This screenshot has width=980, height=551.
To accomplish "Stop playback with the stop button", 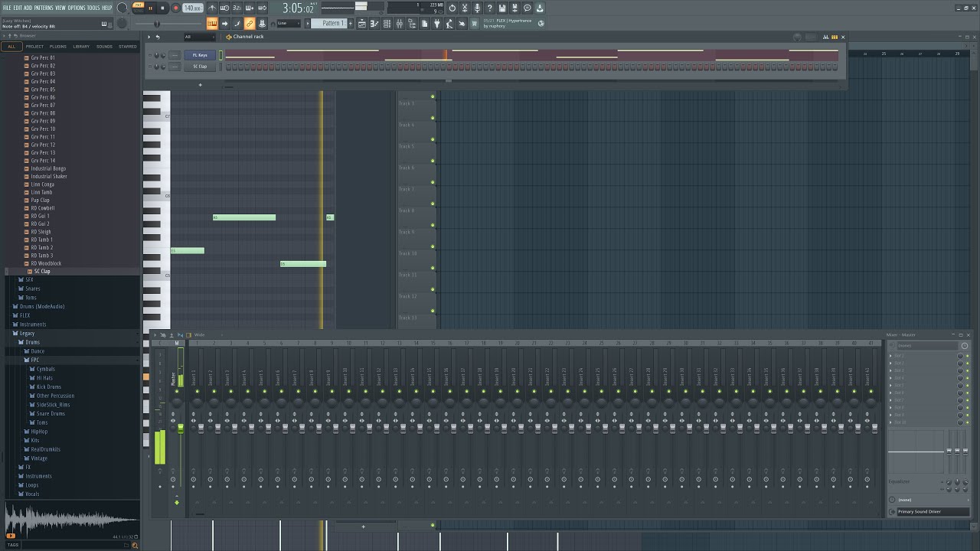I will pyautogui.click(x=162, y=8).
